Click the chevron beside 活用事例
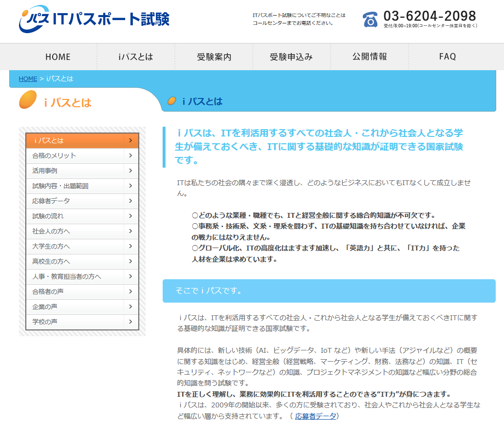 pos(131,171)
